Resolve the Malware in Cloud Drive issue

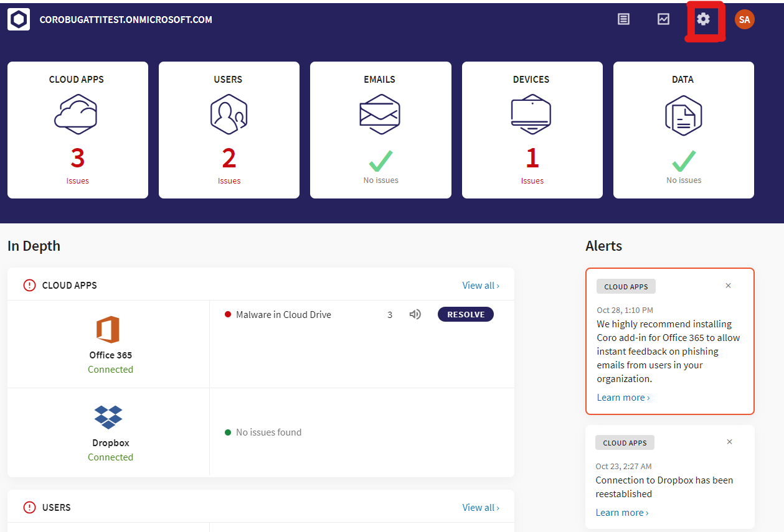pos(466,314)
